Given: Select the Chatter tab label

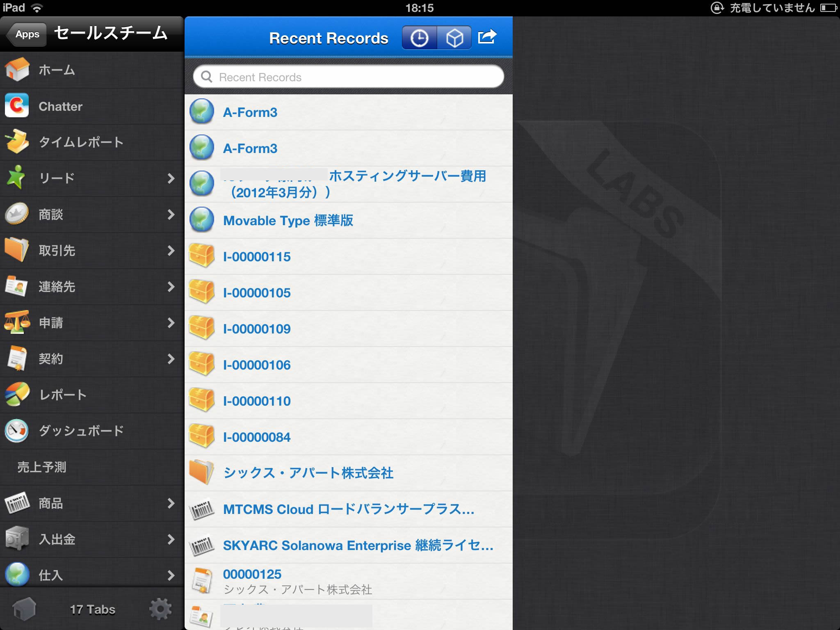Looking at the screenshot, I should (x=60, y=106).
